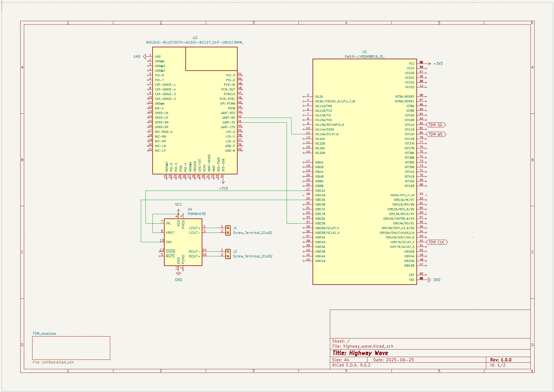This screenshot has width=554, height=392.
Task: Select the GW1N-LV9QN88C6_I5_ value label
Action: [x=364, y=57]
